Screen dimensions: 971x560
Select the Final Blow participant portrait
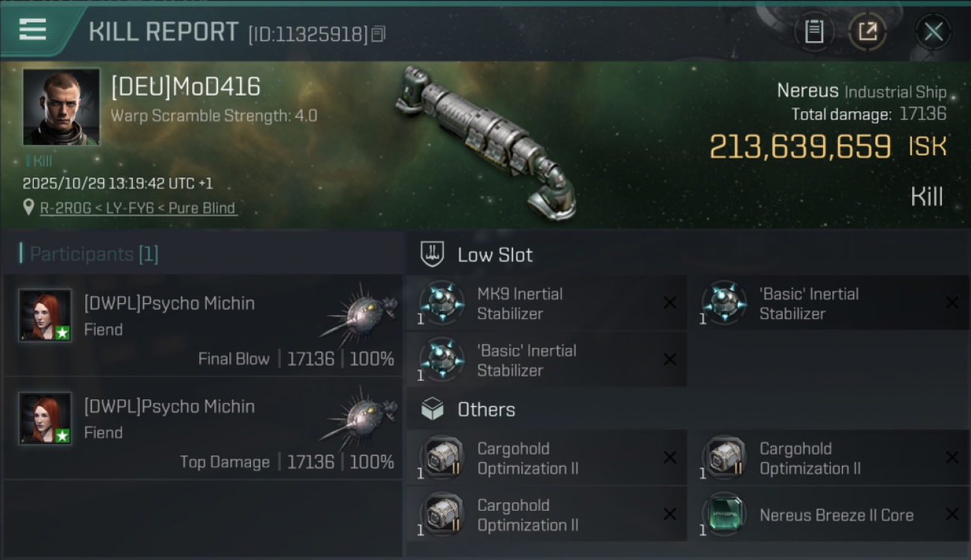(46, 315)
